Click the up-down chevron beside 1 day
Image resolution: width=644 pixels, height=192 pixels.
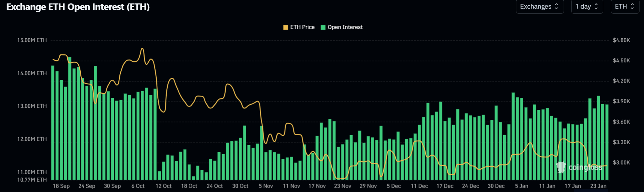596,7
